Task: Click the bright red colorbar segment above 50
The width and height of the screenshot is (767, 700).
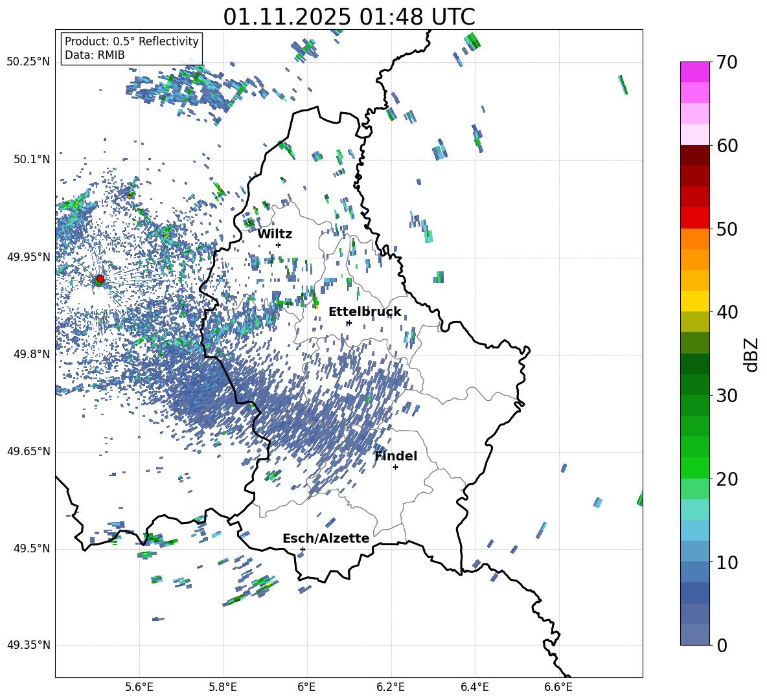Action: pyautogui.click(x=694, y=218)
